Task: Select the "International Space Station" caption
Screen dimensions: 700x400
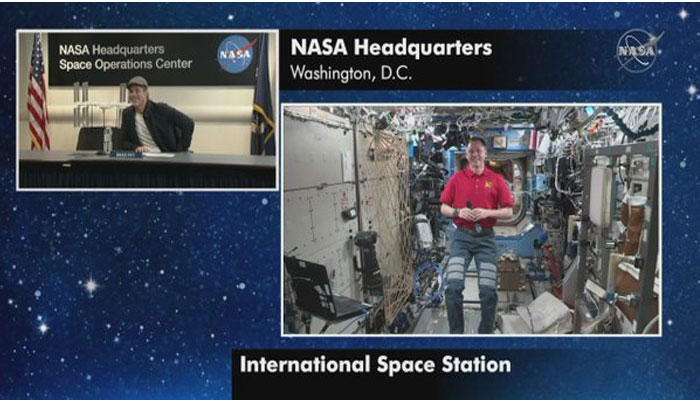Action: [375, 364]
